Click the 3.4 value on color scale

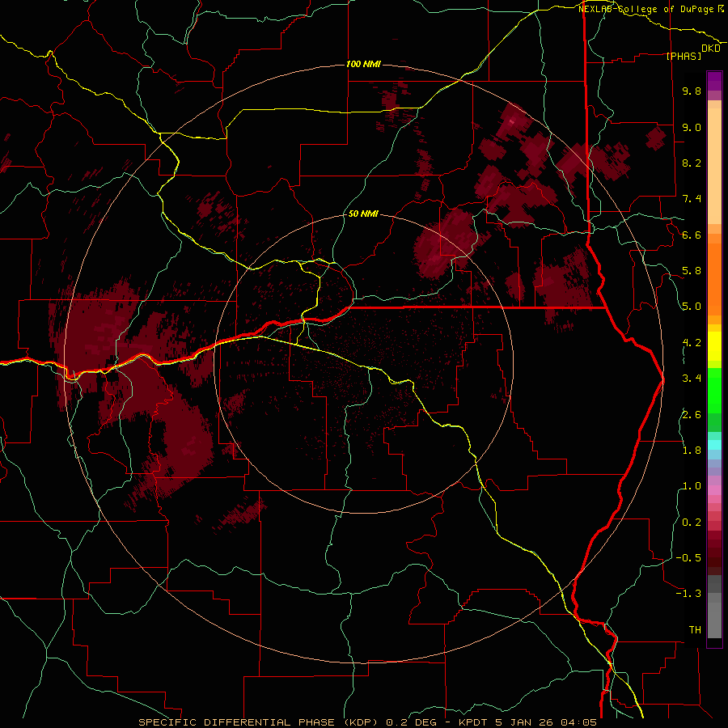click(692, 379)
